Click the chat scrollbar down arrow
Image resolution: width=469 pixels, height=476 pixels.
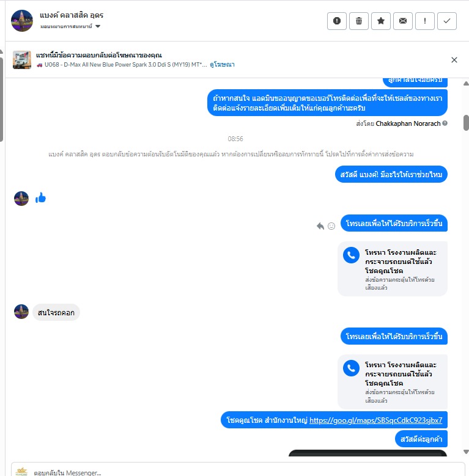[x=466, y=452]
